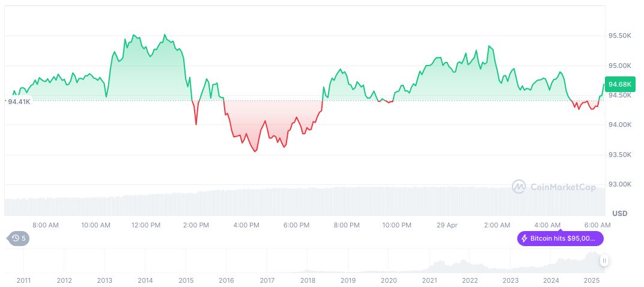Image resolution: width=644 pixels, height=287 pixels.
Task: Click the 8:00 AM time axis label
Action: tap(46, 225)
